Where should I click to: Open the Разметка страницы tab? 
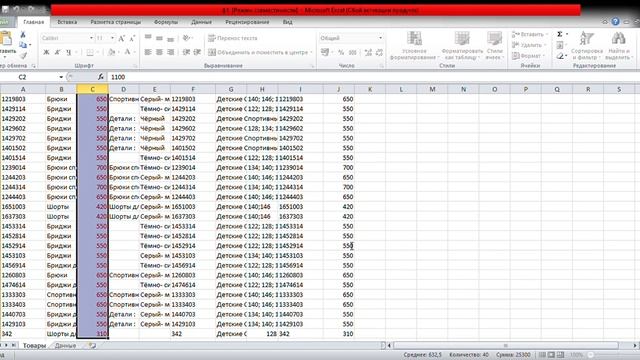pos(116,22)
